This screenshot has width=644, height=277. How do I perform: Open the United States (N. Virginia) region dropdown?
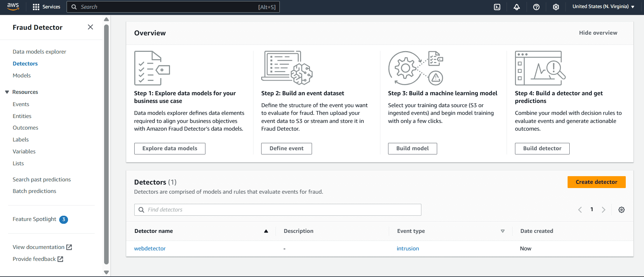coord(603,7)
